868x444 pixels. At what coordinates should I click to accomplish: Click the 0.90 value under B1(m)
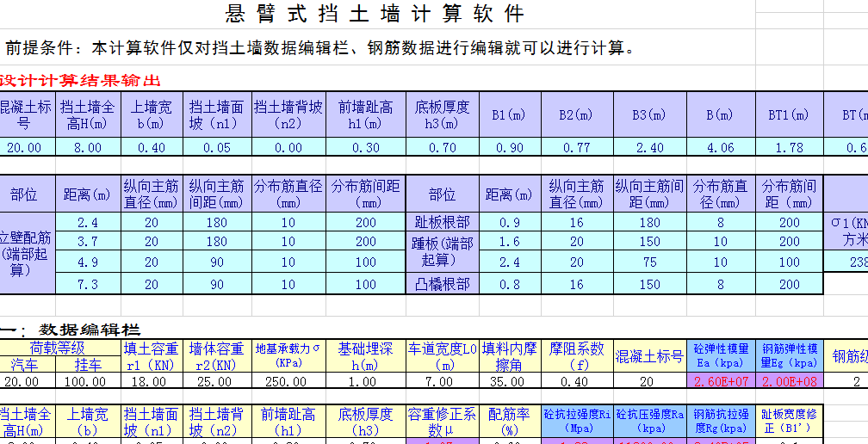(x=510, y=147)
